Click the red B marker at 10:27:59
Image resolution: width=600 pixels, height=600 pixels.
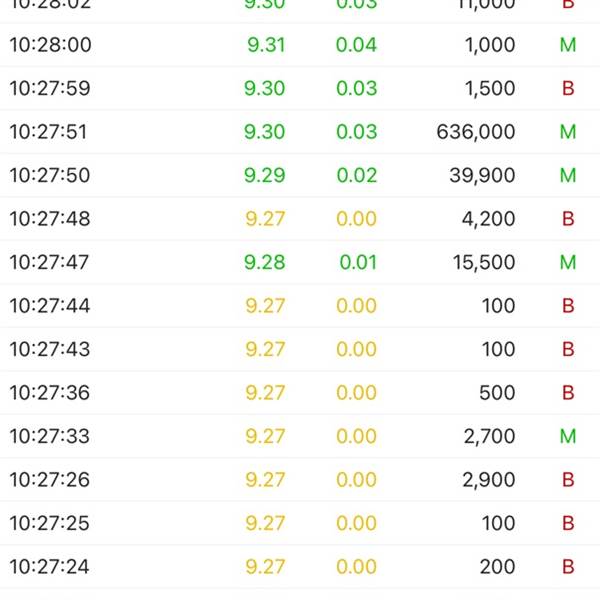(568, 88)
